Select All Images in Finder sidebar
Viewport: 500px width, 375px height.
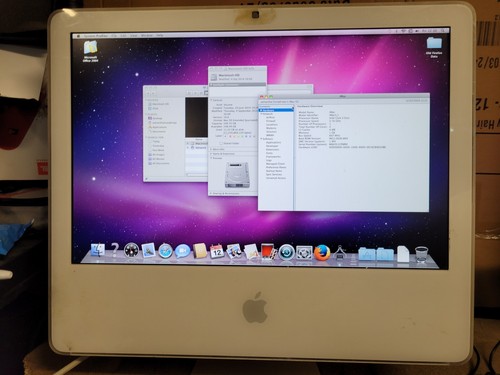pos(157,155)
